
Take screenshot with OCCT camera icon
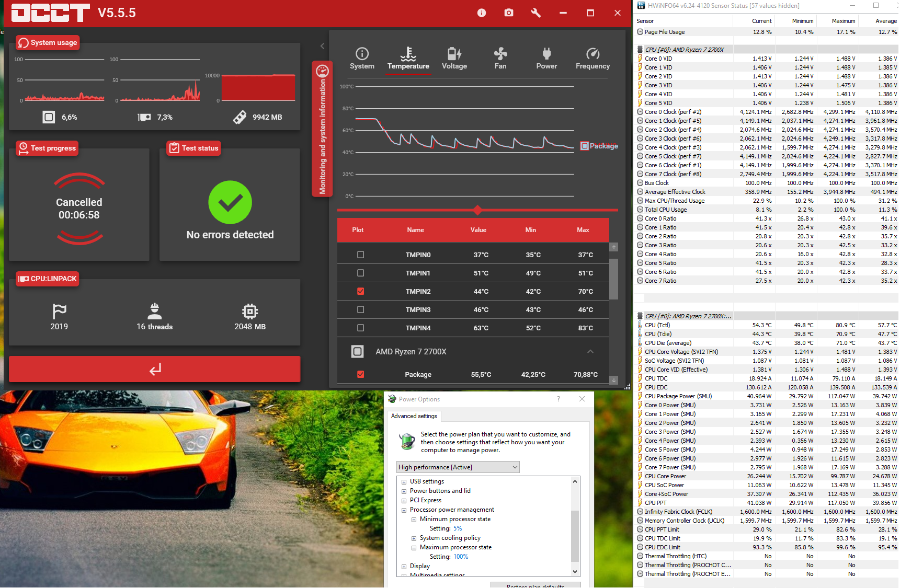509,13
